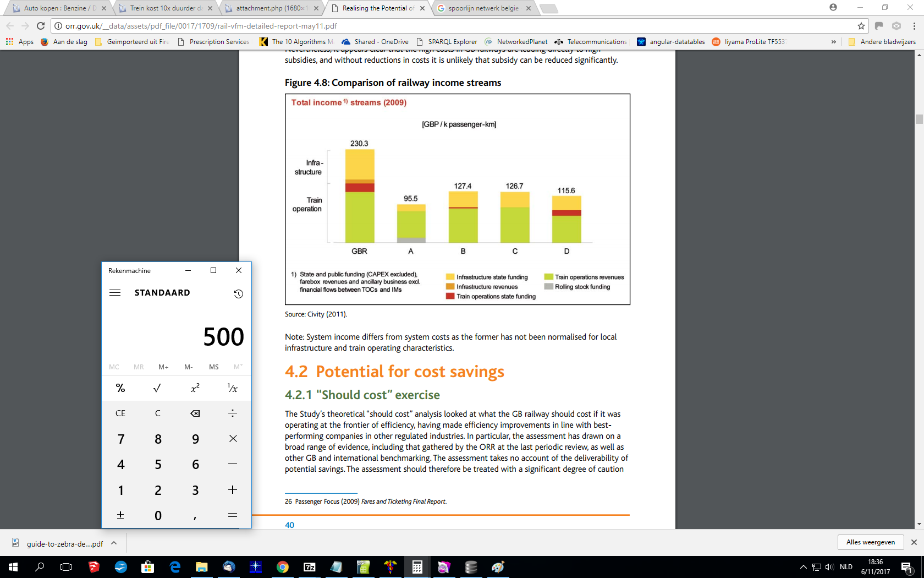Click the minus key
The height and width of the screenshot is (578, 924).
pyautogui.click(x=233, y=464)
